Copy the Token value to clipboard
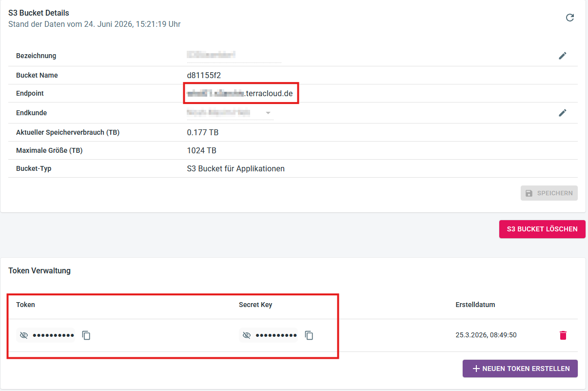588x391 pixels. tap(86, 335)
